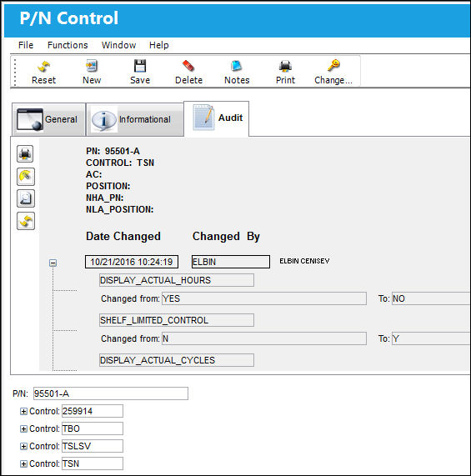The image size is (471, 476).
Task: Click the Changed By column header
Action: (x=226, y=236)
